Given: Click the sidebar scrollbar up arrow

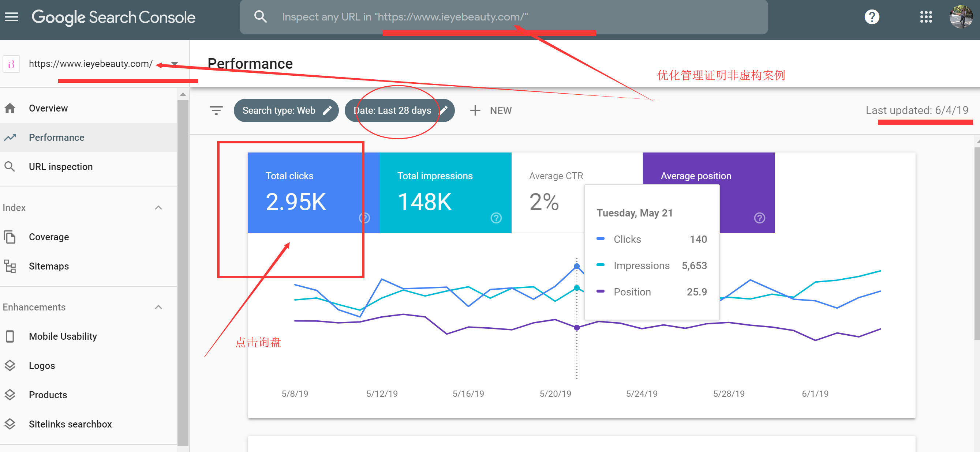Looking at the screenshot, I should 183,94.
